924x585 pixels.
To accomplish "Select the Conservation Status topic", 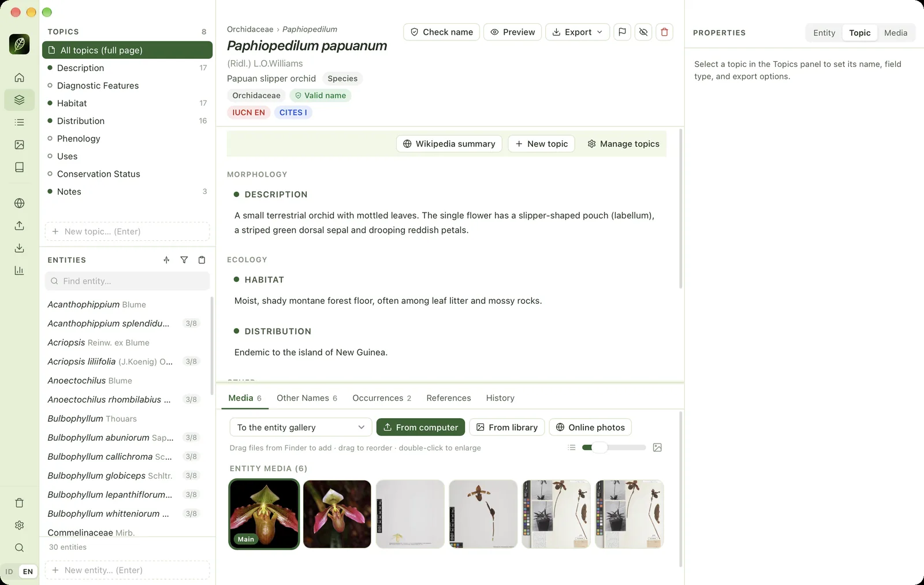I will point(127,174).
